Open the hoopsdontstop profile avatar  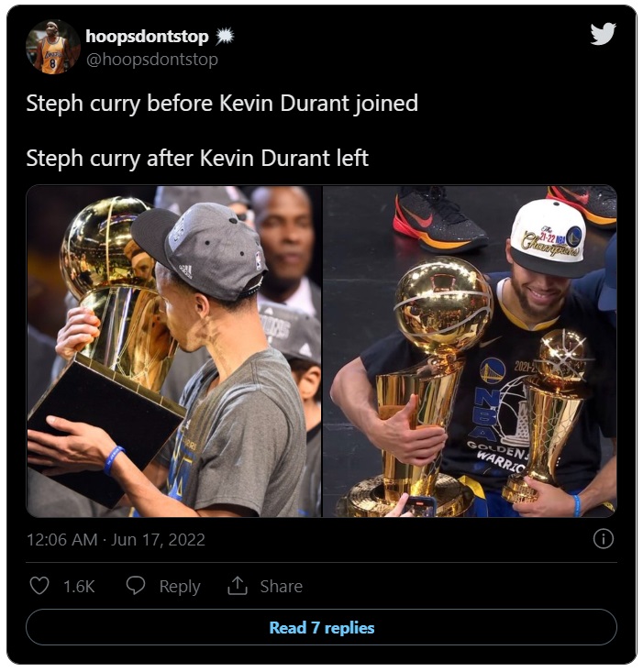pyautogui.click(x=52, y=47)
